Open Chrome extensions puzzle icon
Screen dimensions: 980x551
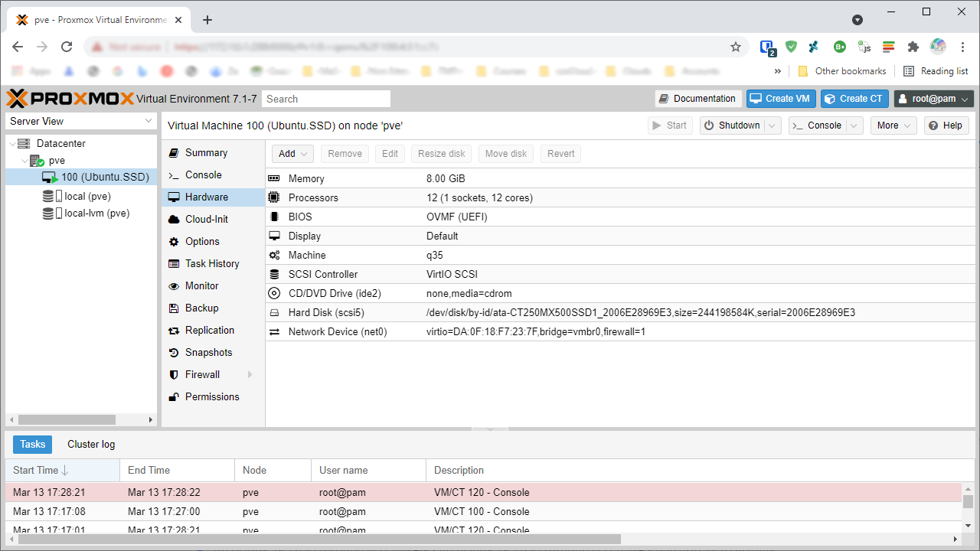click(x=913, y=47)
